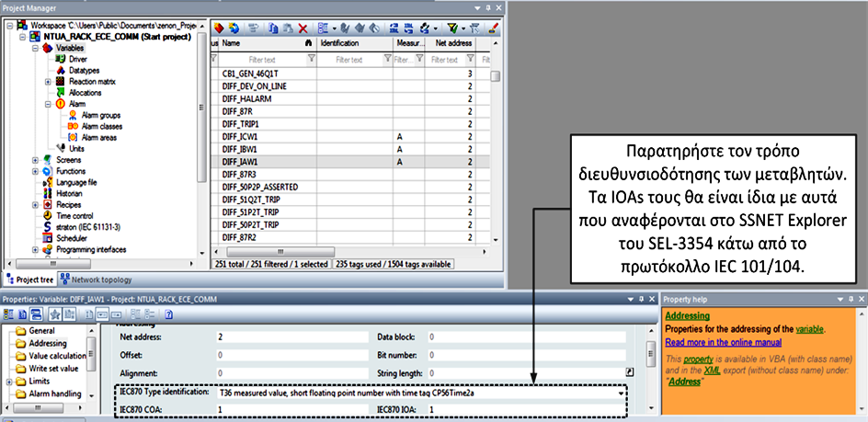Open the properties list icon dropdown arrow
This screenshot has width=868, height=422.
coord(335,29)
